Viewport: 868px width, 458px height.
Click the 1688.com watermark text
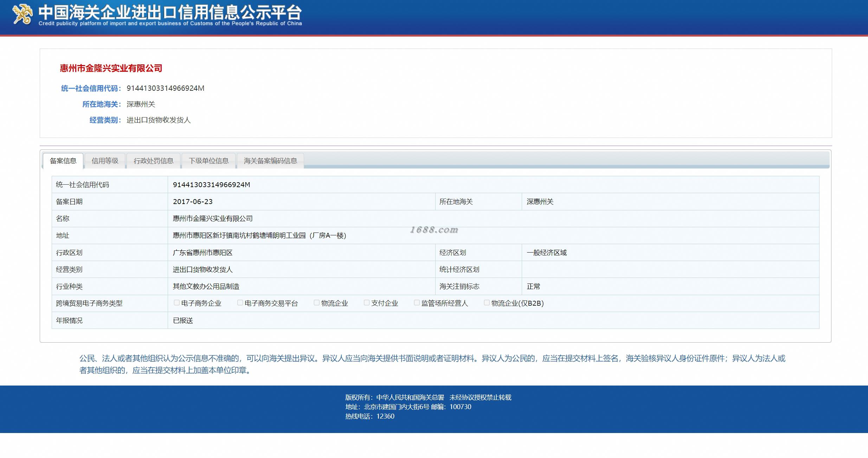pyautogui.click(x=434, y=230)
